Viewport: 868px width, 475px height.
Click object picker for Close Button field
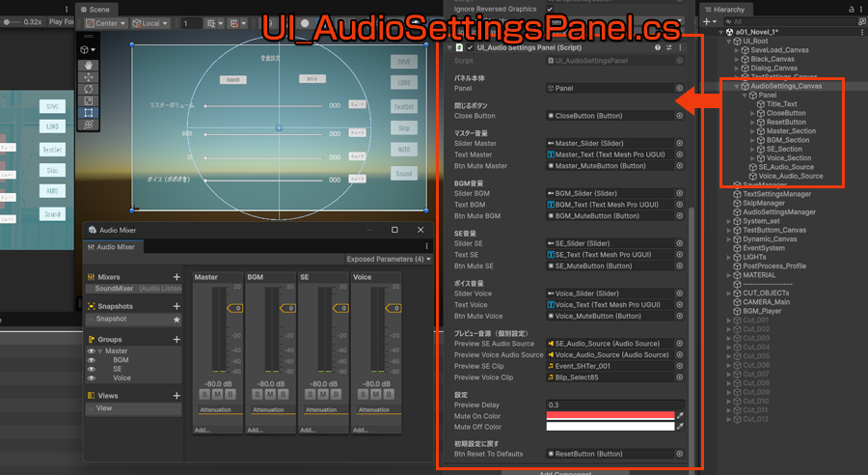[679, 115]
